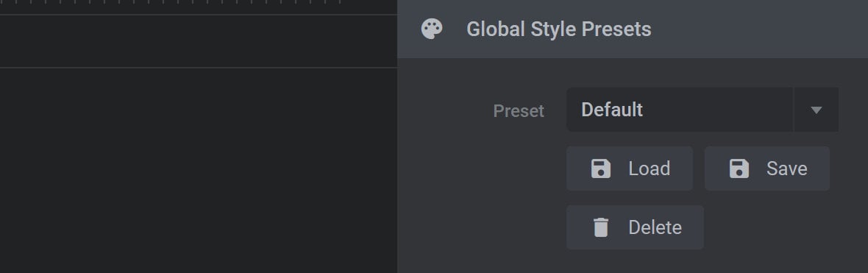Click the floppy disk icon on Save

pos(739,169)
